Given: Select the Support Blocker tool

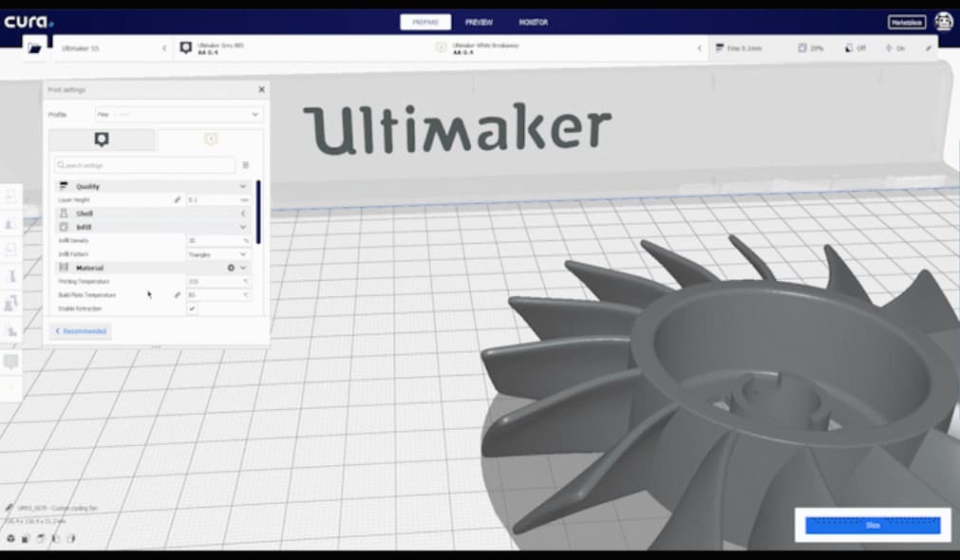Looking at the screenshot, I should pos(10,330).
